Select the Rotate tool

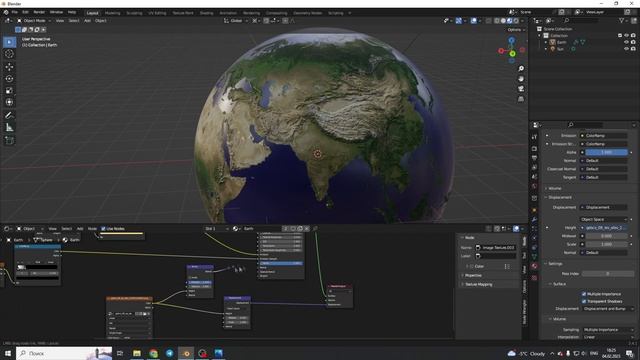9,78
